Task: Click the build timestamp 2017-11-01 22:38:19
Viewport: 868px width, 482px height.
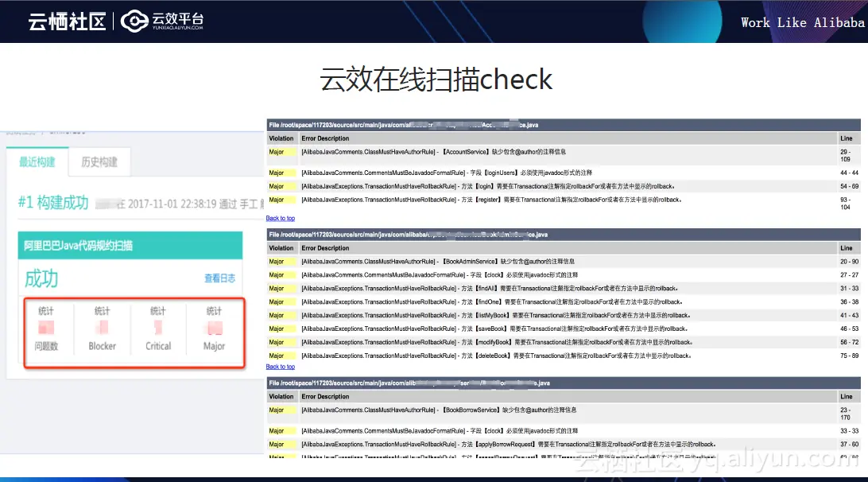Action: coord(172,204)
